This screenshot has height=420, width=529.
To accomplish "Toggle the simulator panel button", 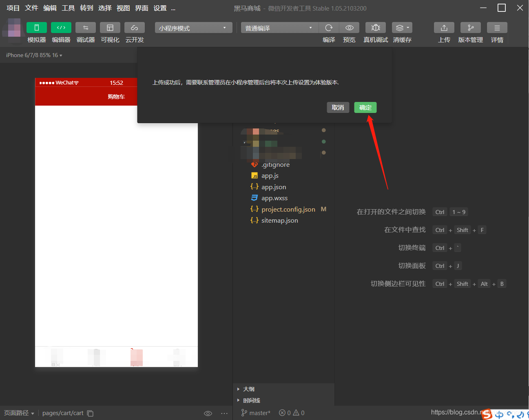I will click(37, 27).
